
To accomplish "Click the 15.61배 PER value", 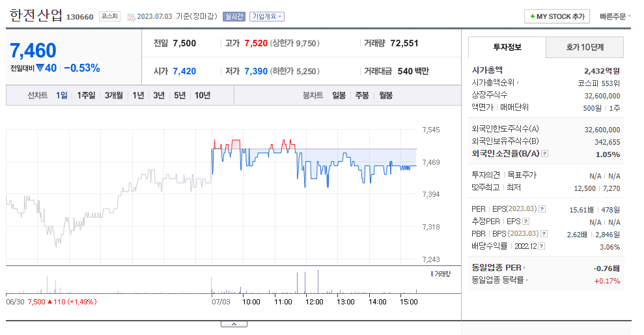I will [581, 210].
